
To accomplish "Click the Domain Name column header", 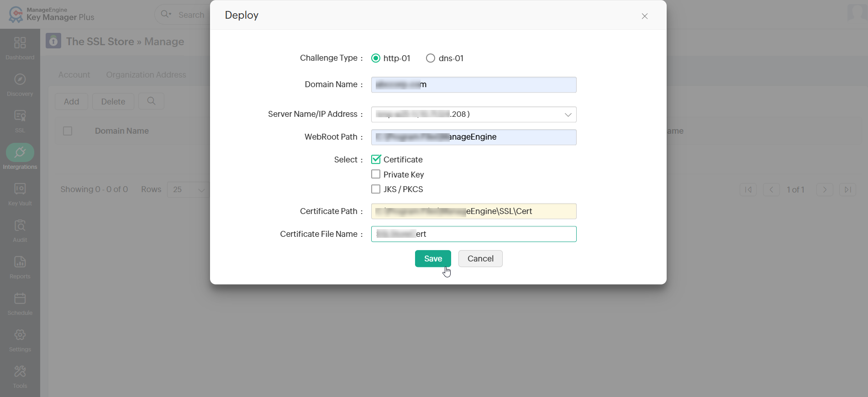I will coord(122,131).
